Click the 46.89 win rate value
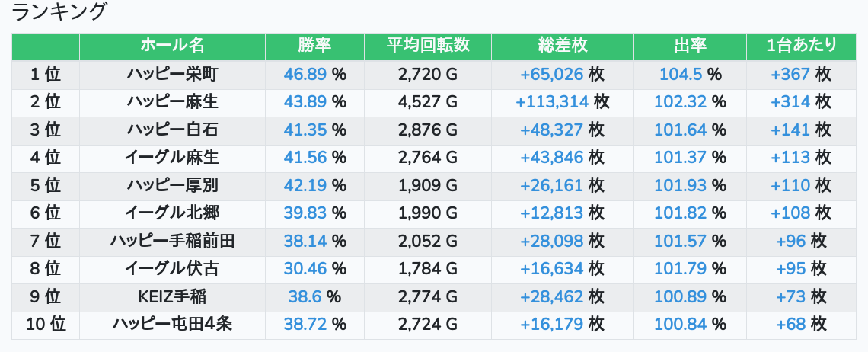 coord(305,75)
